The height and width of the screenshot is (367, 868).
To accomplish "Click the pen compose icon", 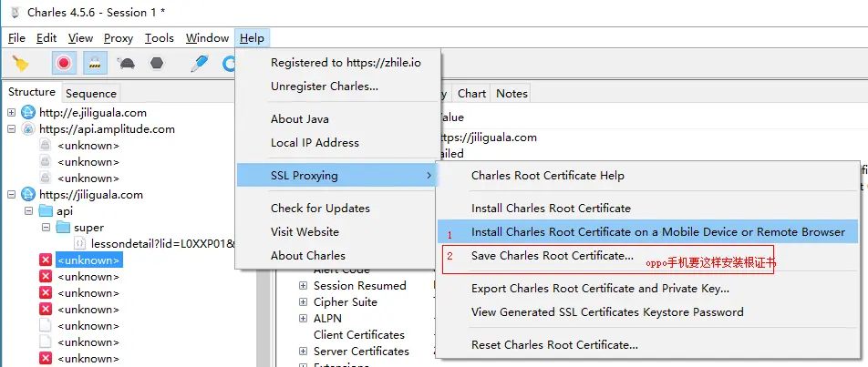I will 199,64.
